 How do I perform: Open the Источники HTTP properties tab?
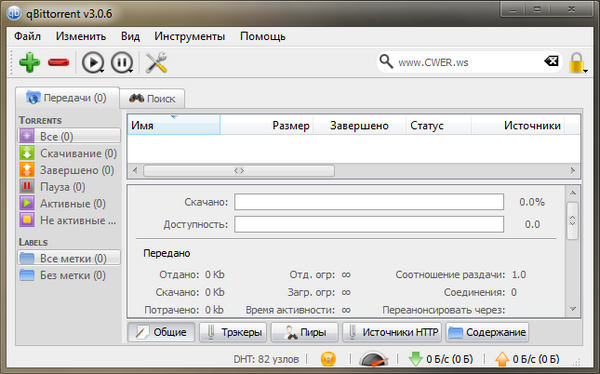point(392,332)
